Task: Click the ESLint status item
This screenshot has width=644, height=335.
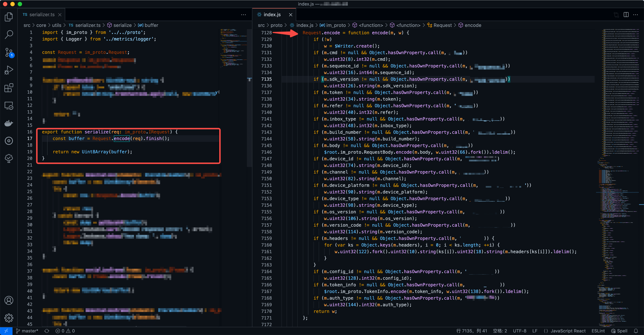Action: (598, 331)
